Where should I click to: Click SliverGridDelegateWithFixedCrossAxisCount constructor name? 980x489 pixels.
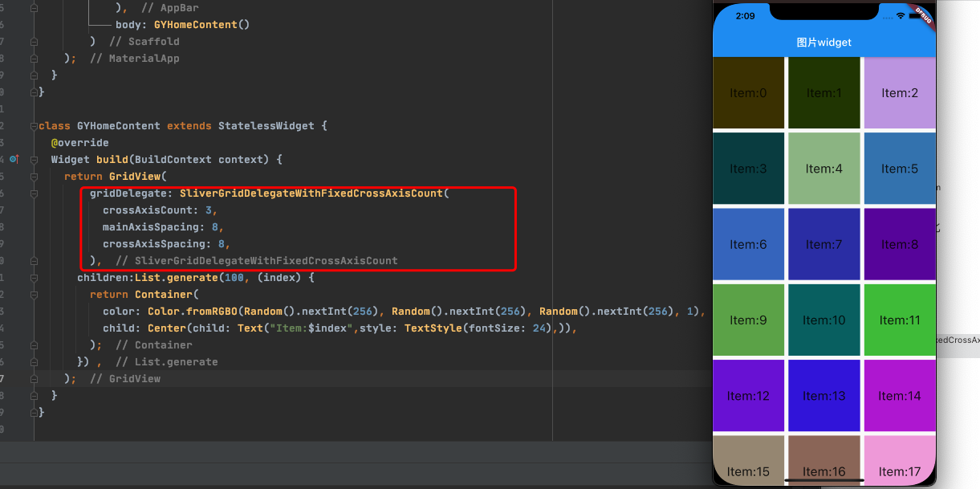pyautogui.click(x=311, y=194)
